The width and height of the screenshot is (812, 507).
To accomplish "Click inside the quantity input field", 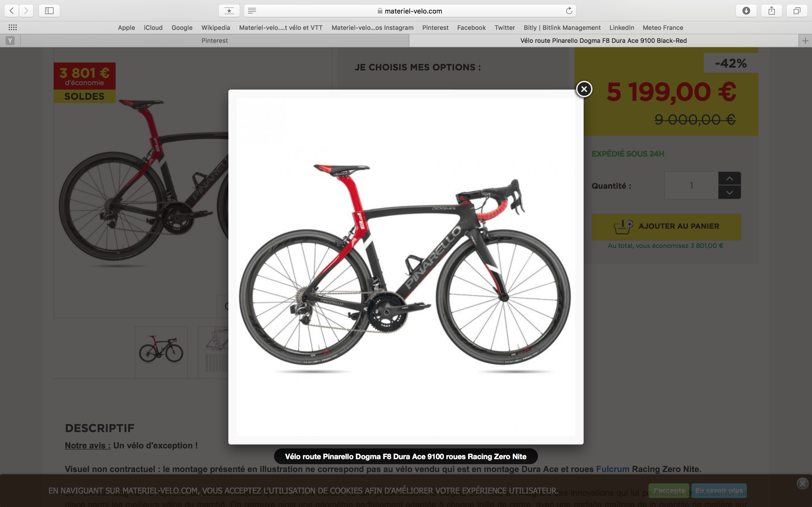I will coord(690,185).
